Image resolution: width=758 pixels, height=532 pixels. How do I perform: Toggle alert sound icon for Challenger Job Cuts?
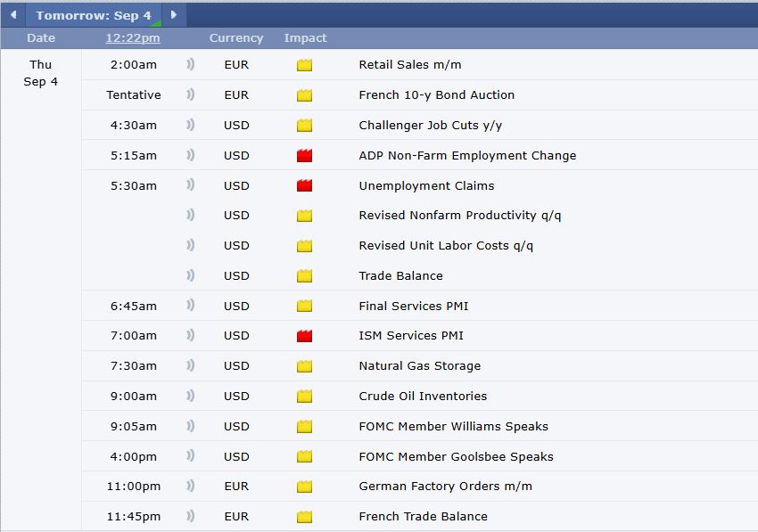click(191, 125)
